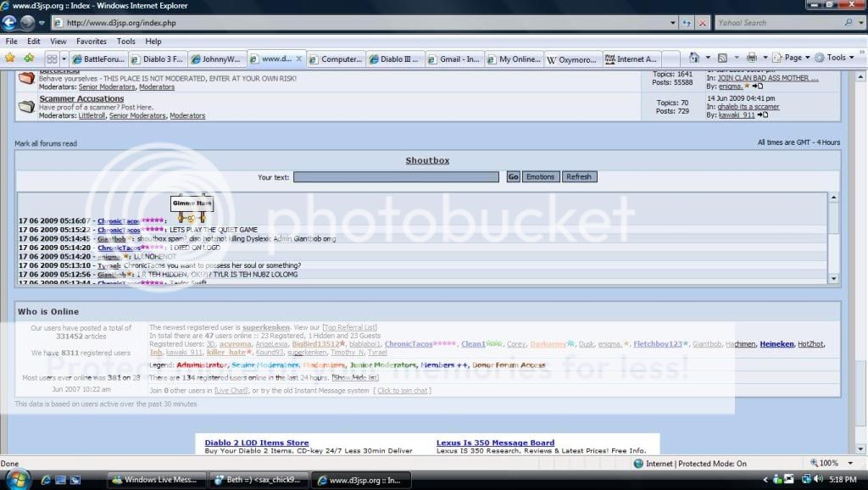The width and height of the screenshot is (868, 490).
Task: Open the Favorites Center star icon
Action: point(10,58)
